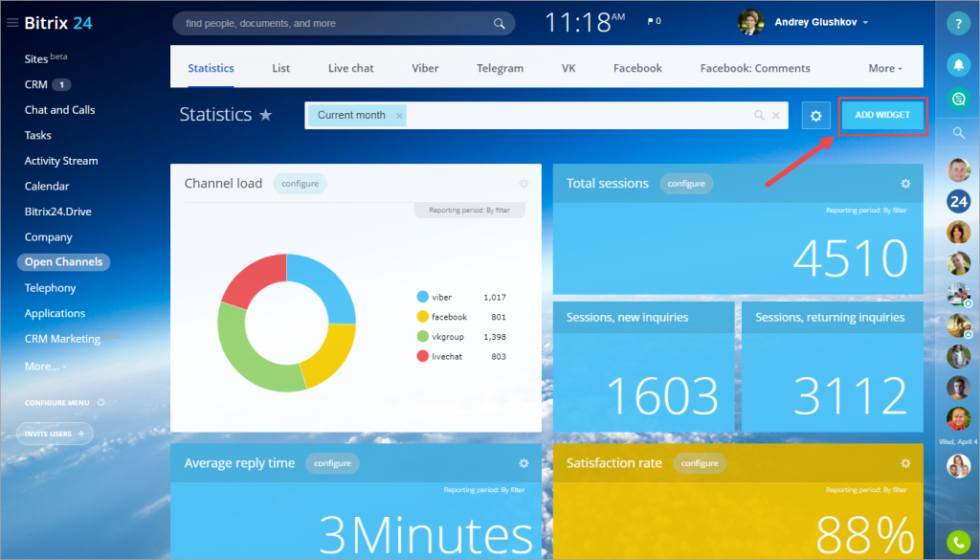The width and height of the screenshot is (980, 560).
Task: Click the magnifier in the top search bar
Action: point(499,24)
